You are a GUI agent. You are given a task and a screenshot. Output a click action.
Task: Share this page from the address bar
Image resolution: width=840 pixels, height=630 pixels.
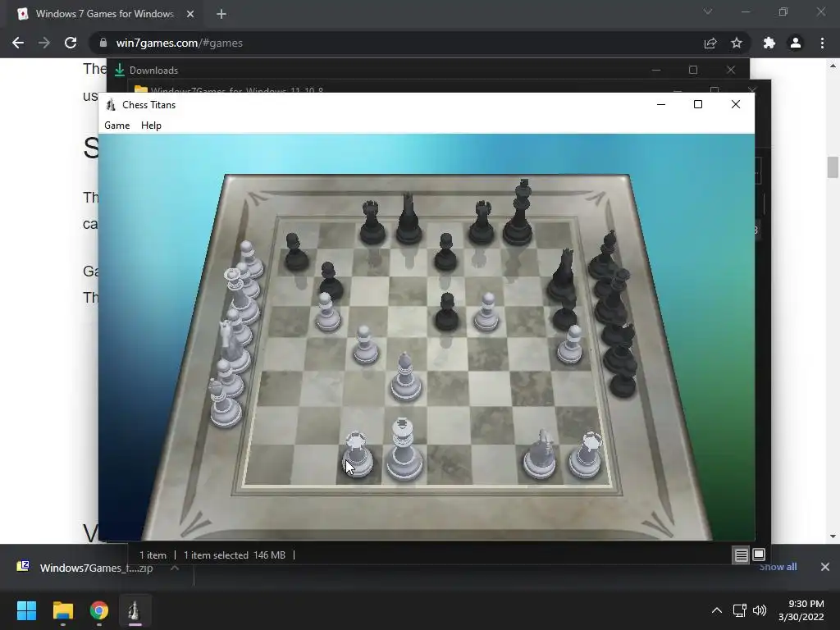point(710,43)
